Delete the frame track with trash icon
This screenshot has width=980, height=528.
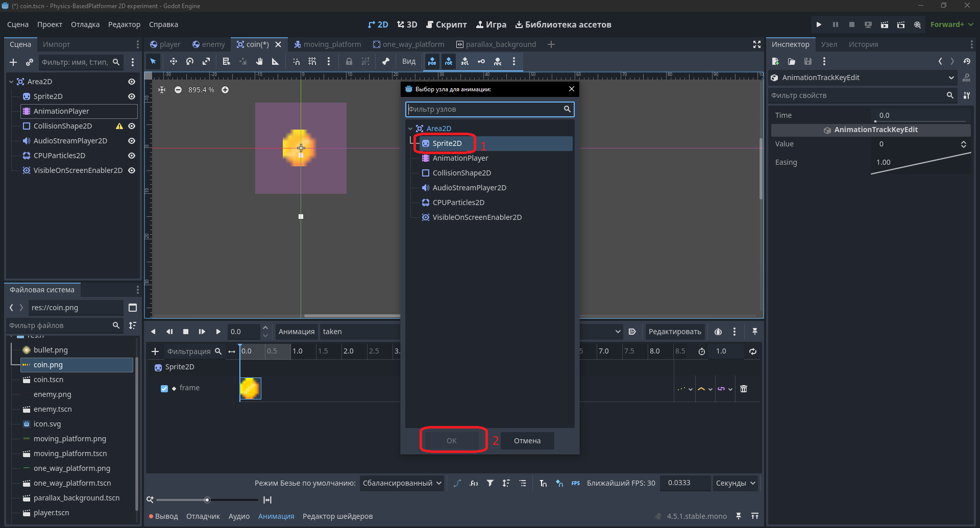[x=744, y=389]
